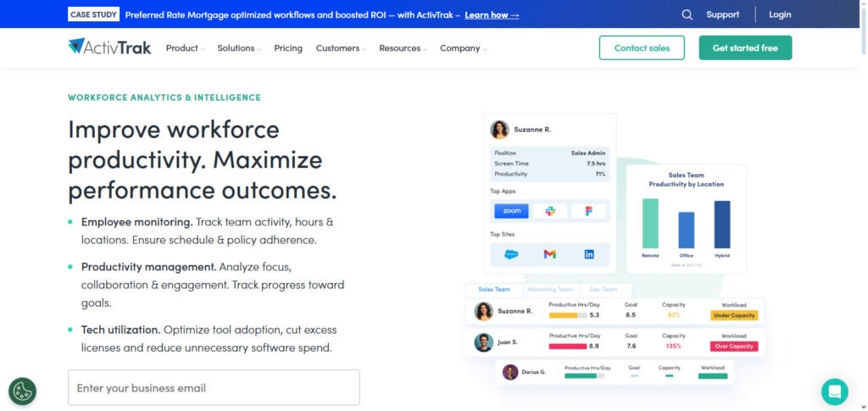Click Suzanne R. productive hours bar
Viewport: 868px width, 411px height.
point(567,315)
